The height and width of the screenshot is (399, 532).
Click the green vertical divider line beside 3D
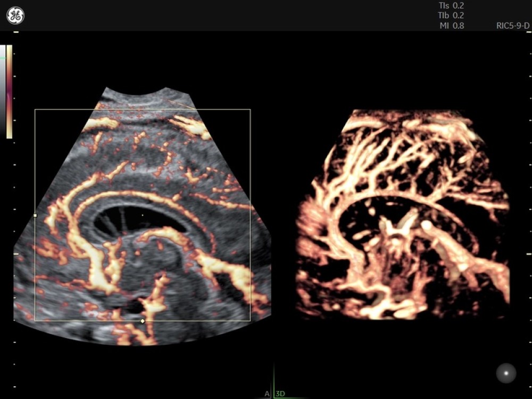[x=273, y=380]
